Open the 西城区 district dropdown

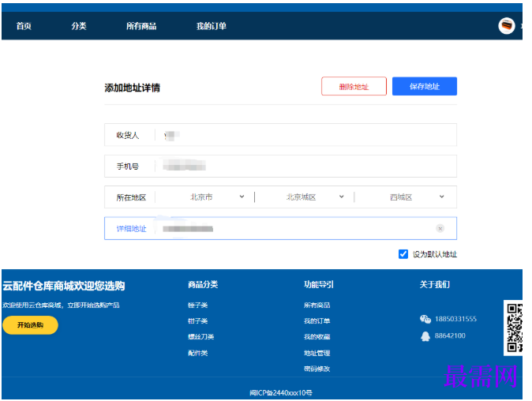point(406,197)
